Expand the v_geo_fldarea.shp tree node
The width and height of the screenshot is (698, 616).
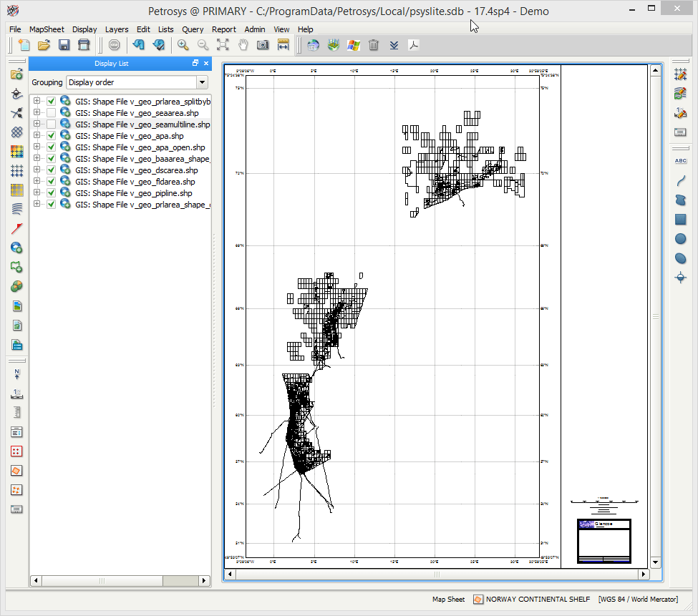point(37,182)
